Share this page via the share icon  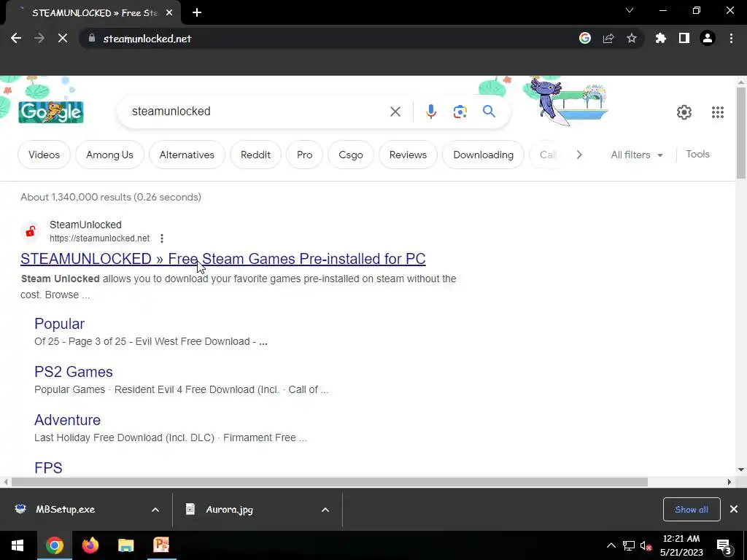point(608,38)
